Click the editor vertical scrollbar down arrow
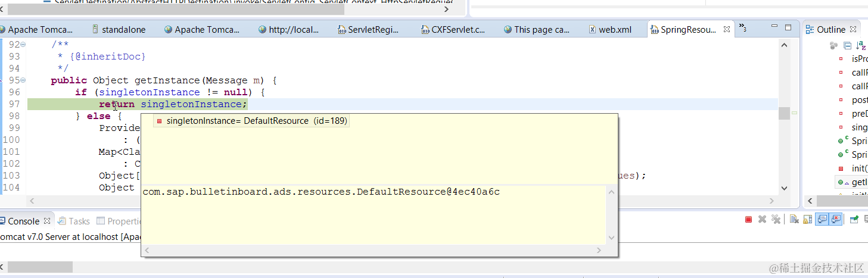This screenshot has width=868, height=278. point(784,188)
